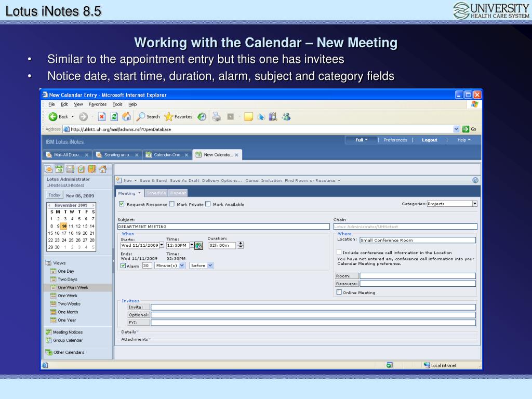Image resolution: width=532 pixels, height=399 pixels.
Task: Open To Do icon in iNotes sidebar
Action: (x=81, y=169)
